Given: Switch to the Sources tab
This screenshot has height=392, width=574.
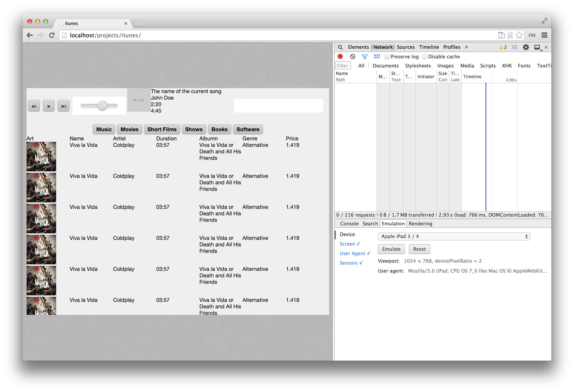Looking at the screenshot, I should (405, 47).
